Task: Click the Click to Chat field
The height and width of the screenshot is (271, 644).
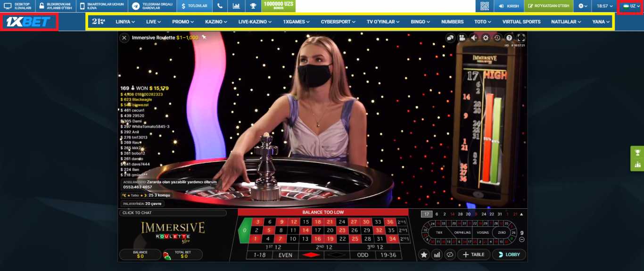Action: click(x=173, y=213)
